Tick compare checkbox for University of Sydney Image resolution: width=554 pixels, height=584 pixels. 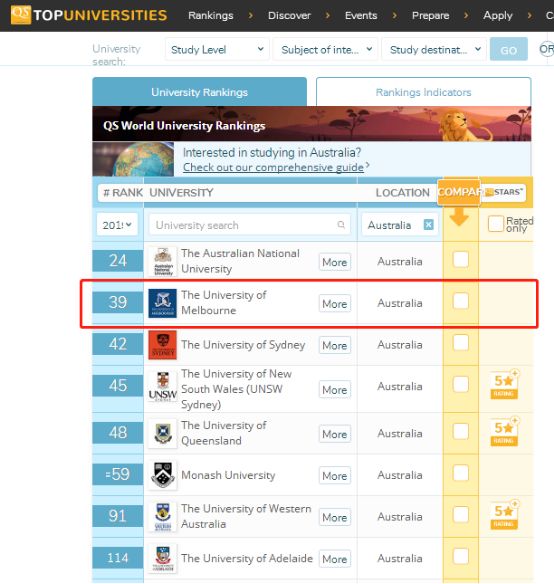(460, 343)
